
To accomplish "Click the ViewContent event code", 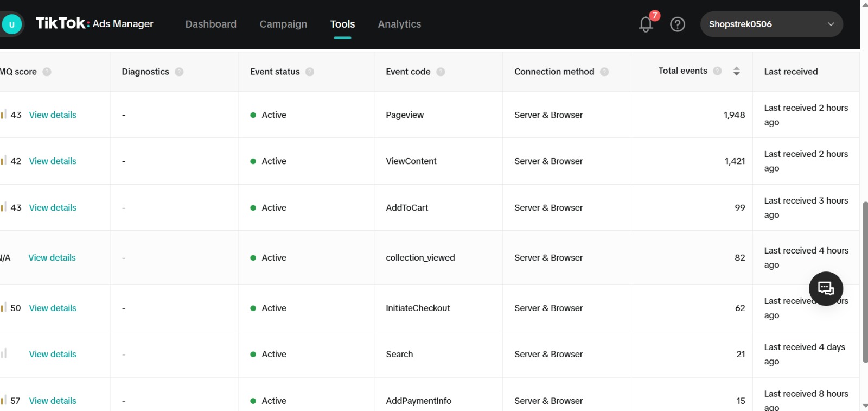I will (x=411, y=161).
